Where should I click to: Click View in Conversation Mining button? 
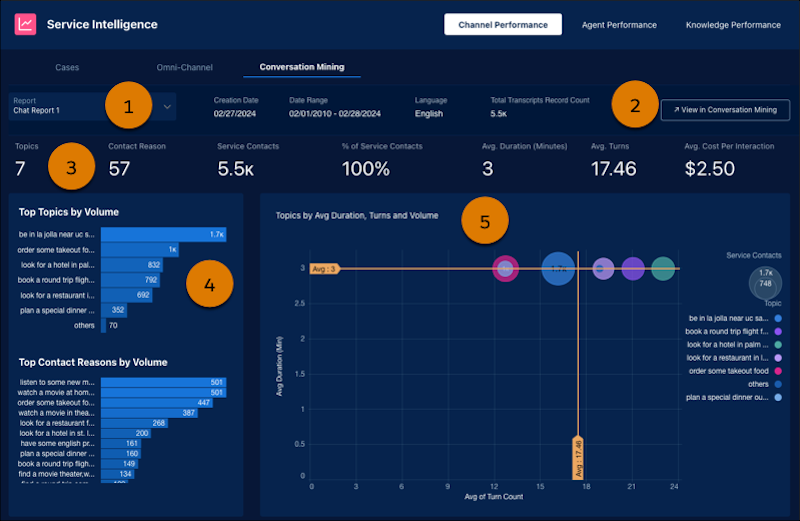[x=725, y=110]
